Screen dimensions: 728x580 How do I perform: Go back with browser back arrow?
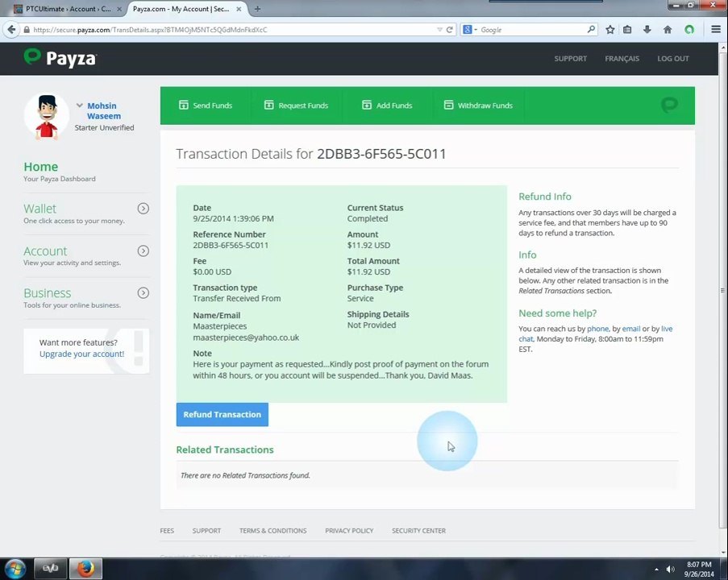(11, 30)
